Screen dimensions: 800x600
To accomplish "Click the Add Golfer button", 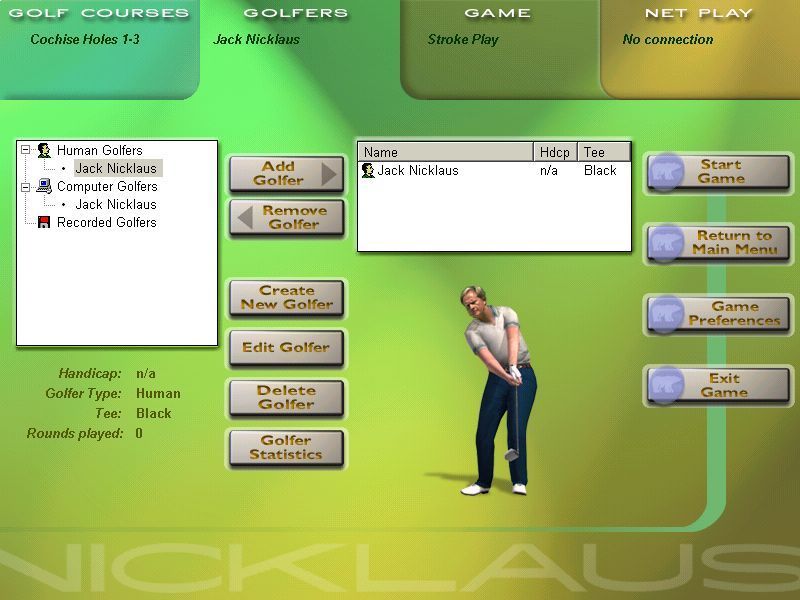I will pyautogui.click(x=286, y=173).
